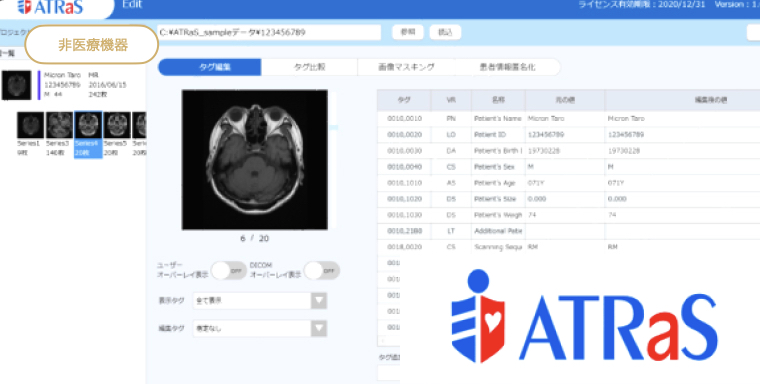Click the 6 / 20 slice counter
The width and height of the screenshot is (760, 384).
pyautogui.click(x=254, y=239)
